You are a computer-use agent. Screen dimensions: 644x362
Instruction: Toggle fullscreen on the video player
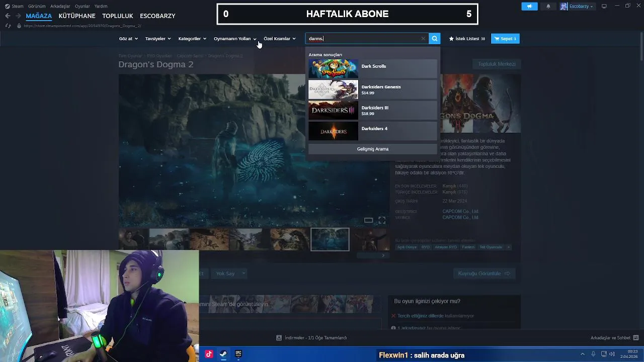tap(382, 220)
